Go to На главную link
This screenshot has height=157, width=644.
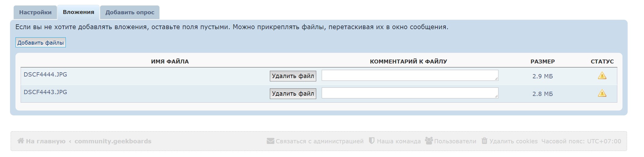click(x=45, y=141)
